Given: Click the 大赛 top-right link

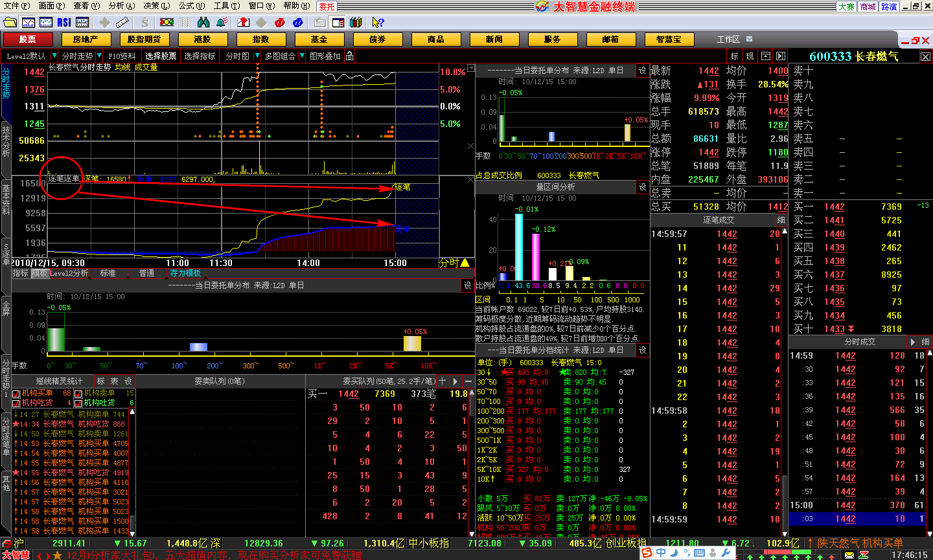Looking at the screenshot, I should point(847,6).
